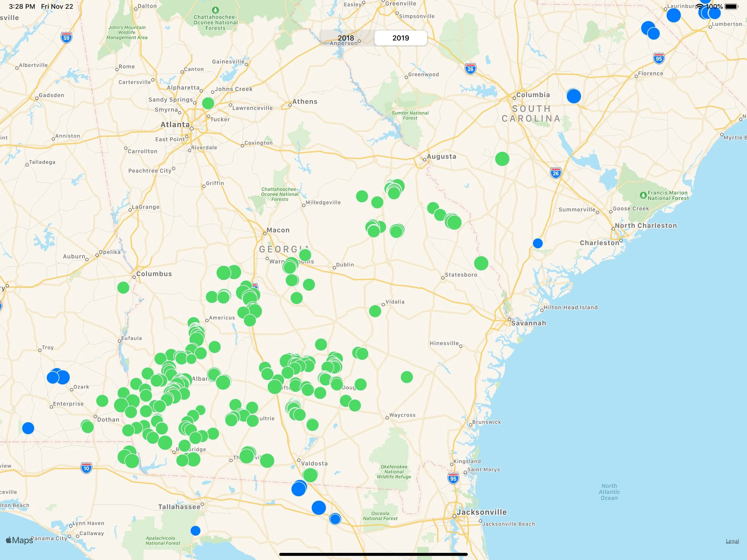Select the green marker near Dothan

[87, 426]
